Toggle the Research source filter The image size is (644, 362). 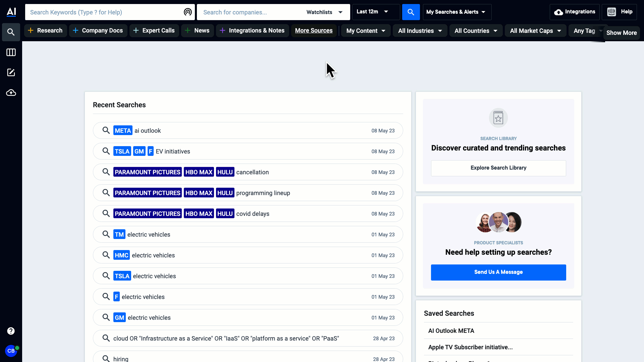point(46,31)
